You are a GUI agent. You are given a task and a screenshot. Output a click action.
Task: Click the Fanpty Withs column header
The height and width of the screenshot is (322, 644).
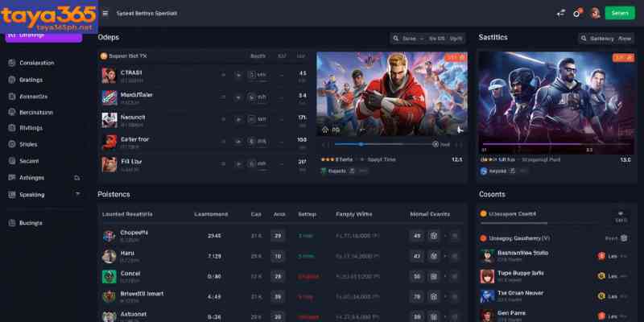click(x=354, y=214)
